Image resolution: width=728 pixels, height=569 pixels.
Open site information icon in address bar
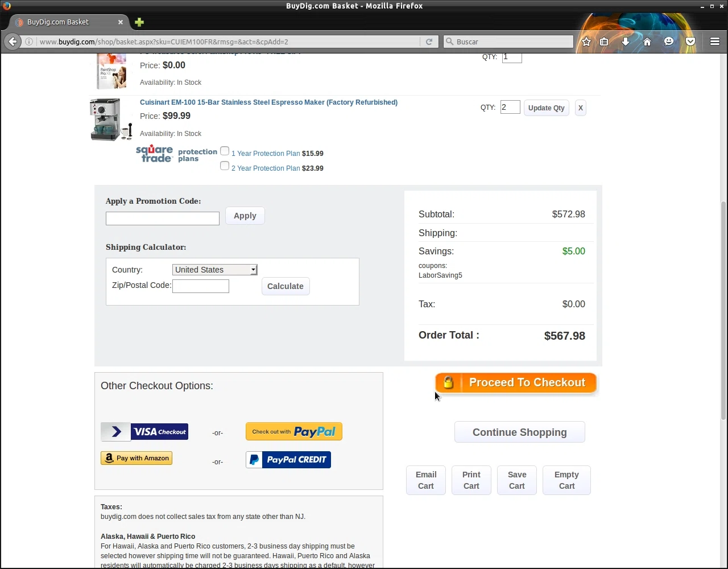click(28, 42)
